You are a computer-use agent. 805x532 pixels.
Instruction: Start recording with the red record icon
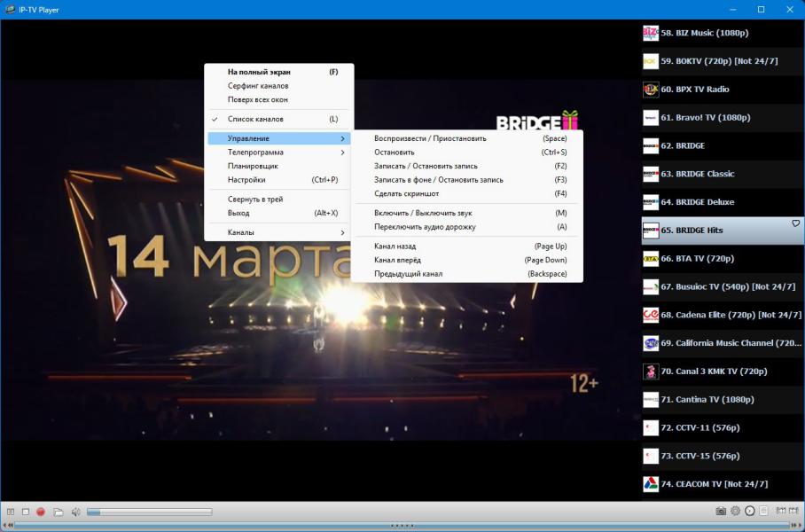coord(41,512)
